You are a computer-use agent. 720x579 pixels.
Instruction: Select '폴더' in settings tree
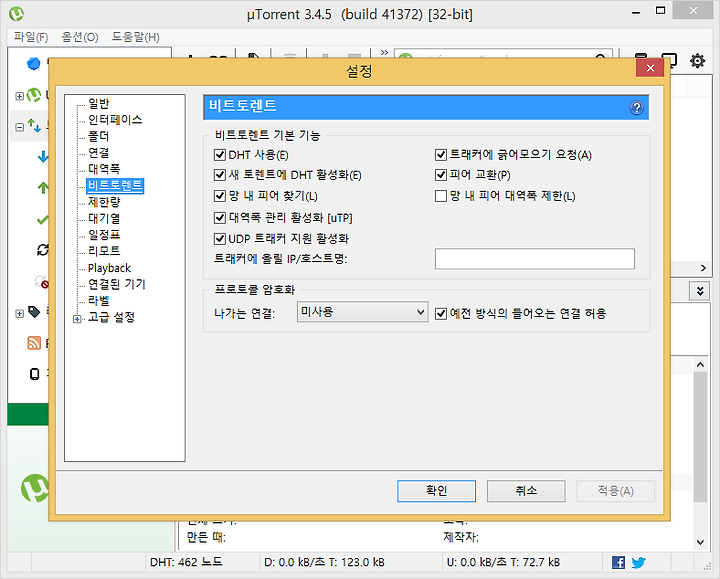[x=98, y=136]
